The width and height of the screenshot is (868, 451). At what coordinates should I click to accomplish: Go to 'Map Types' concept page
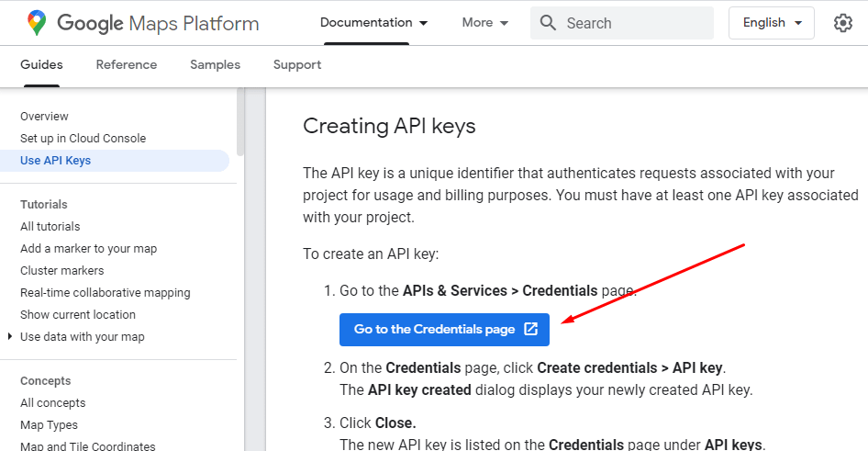[x=49, y=425]
